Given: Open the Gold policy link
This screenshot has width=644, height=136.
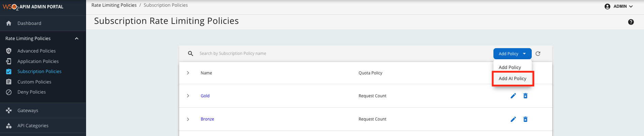Looking at the screenshot, I should click(x=205, y=96).
